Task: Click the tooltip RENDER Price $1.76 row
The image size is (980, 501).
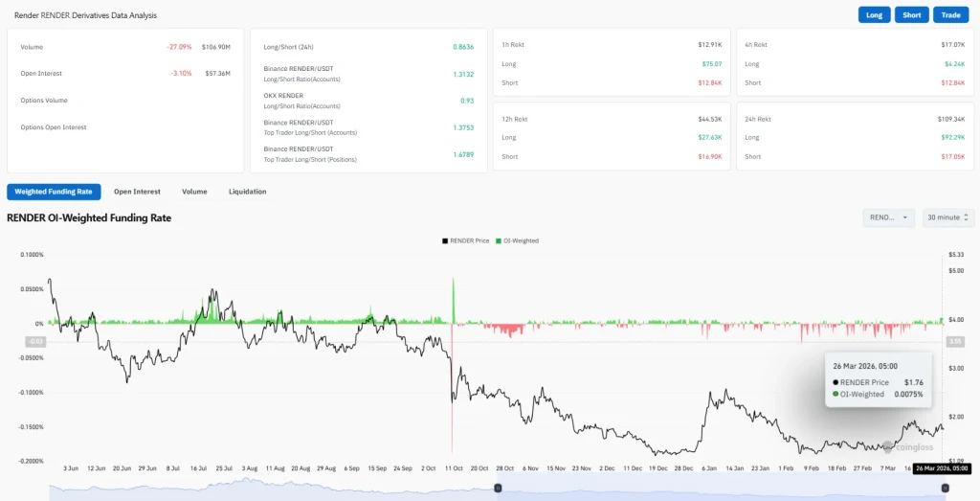Action: click(x=879, y=382)
